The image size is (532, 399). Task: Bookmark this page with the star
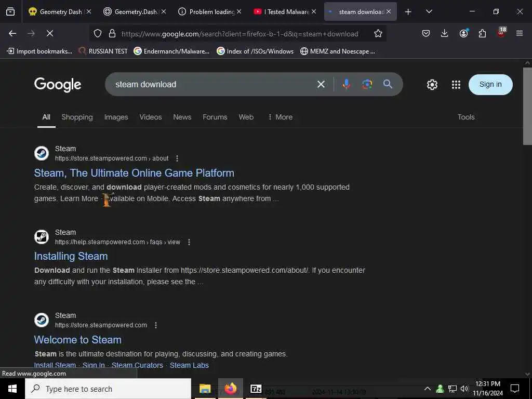[x=378, y=33]
